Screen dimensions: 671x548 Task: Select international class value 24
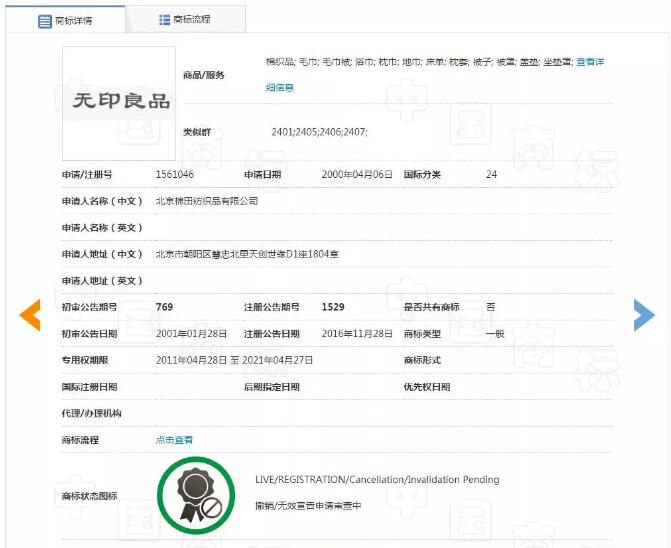coord(491,175)
